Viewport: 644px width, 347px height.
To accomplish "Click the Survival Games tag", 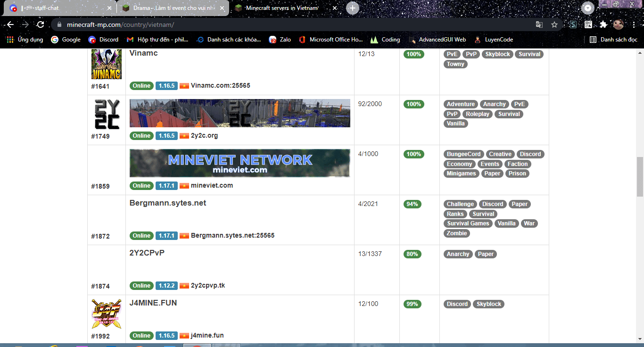I will tap(468, 223).
